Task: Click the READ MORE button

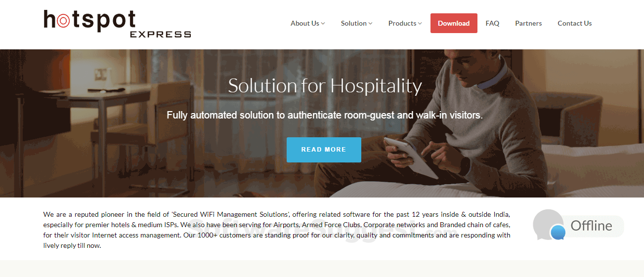Action: pyautogui.click(x=324, y=150)
